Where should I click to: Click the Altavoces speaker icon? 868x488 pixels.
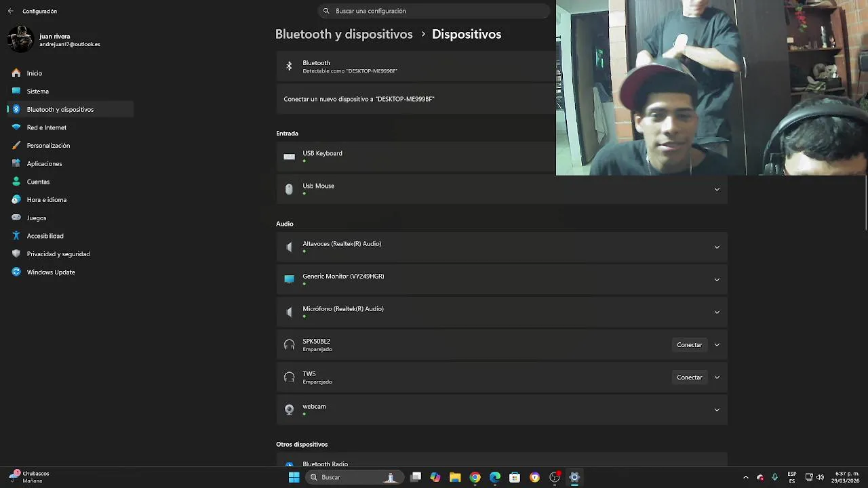(290, 247)
